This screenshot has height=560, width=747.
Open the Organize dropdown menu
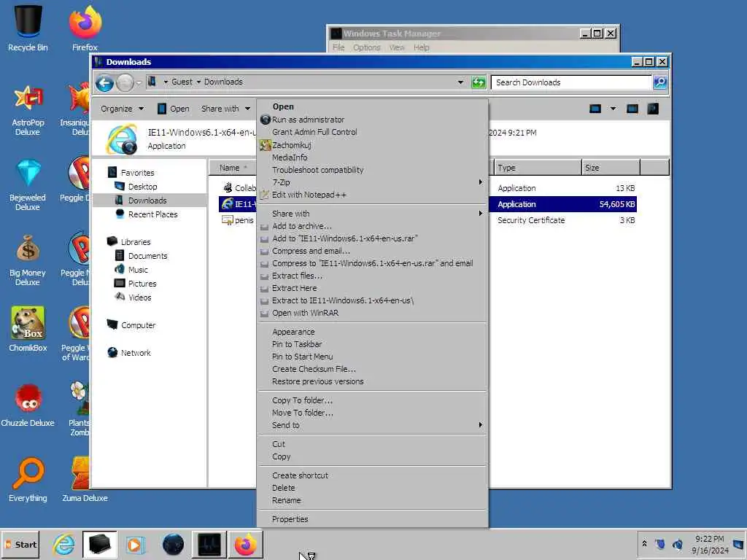(x=122, y=109)
